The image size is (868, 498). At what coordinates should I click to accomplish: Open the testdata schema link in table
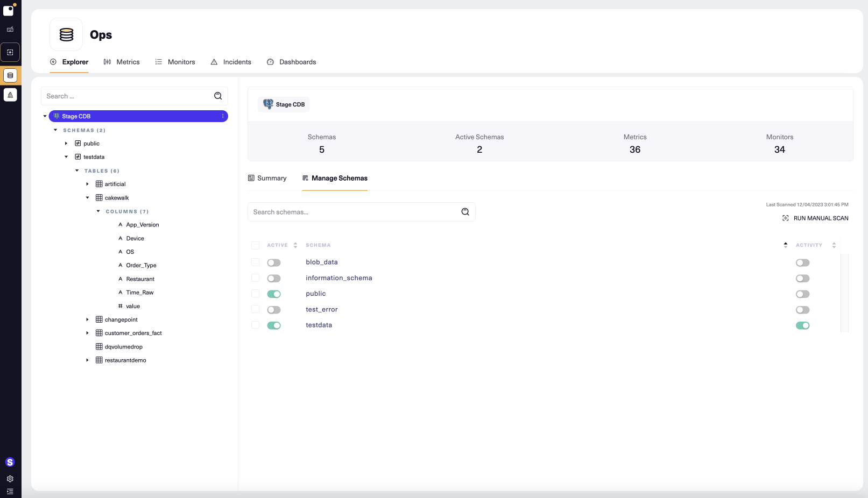[x=319, y=325]
